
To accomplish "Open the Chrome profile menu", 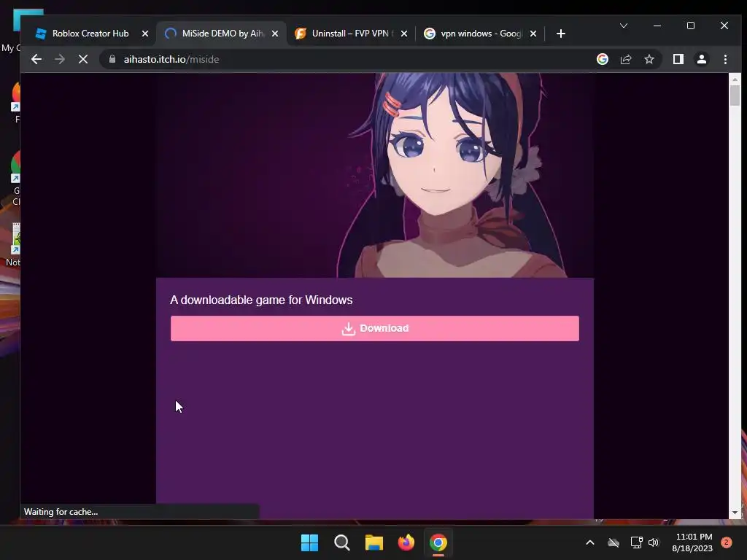I will tap(701, 59).
